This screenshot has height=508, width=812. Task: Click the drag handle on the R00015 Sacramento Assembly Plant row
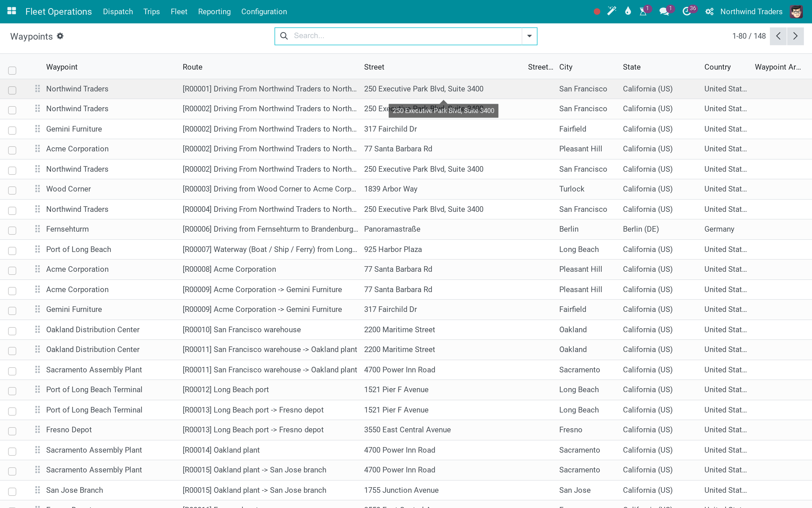click(38, 470)
